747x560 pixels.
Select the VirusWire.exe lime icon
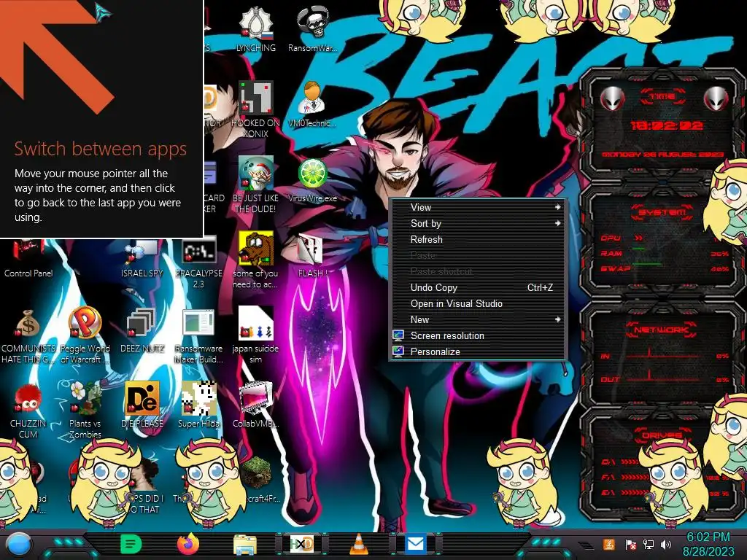coord(312,180)
